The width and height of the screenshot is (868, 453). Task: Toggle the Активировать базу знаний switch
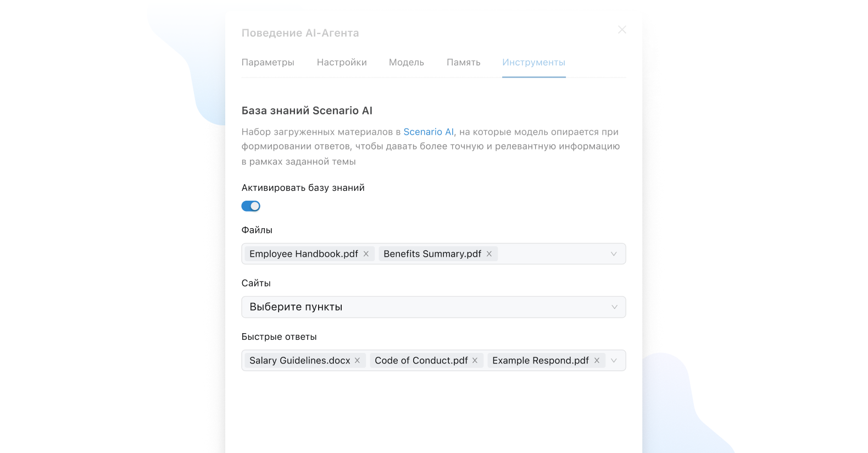pyautogui.click(x=251, y=206)
